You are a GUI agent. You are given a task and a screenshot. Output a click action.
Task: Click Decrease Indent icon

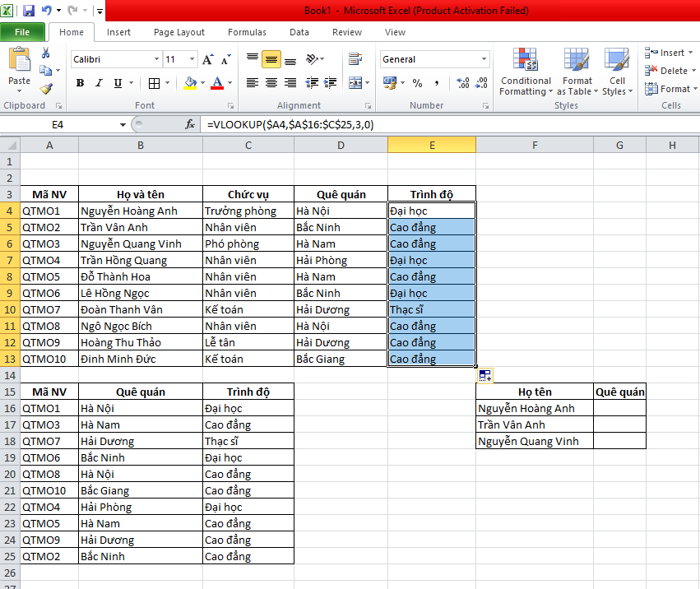(312, 82)
